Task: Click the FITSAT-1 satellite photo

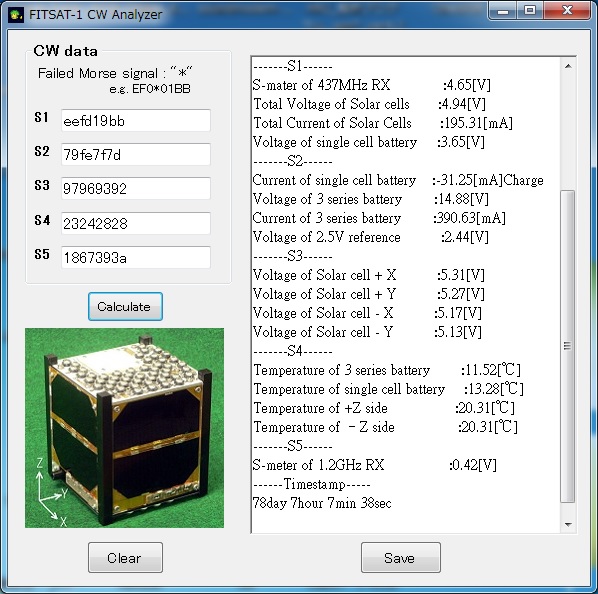Action: (124, 428)
